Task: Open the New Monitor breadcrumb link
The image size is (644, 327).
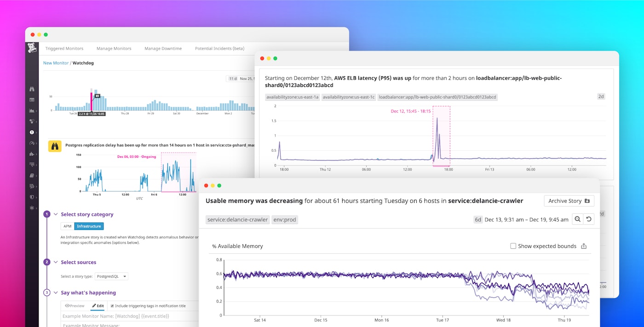Action: click(55, 63)
